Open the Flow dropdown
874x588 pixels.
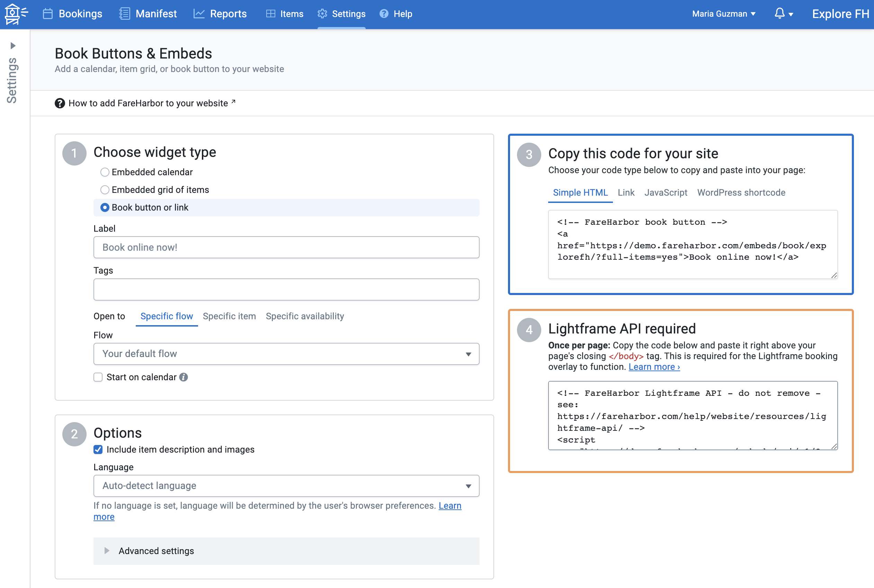(286, 354)
